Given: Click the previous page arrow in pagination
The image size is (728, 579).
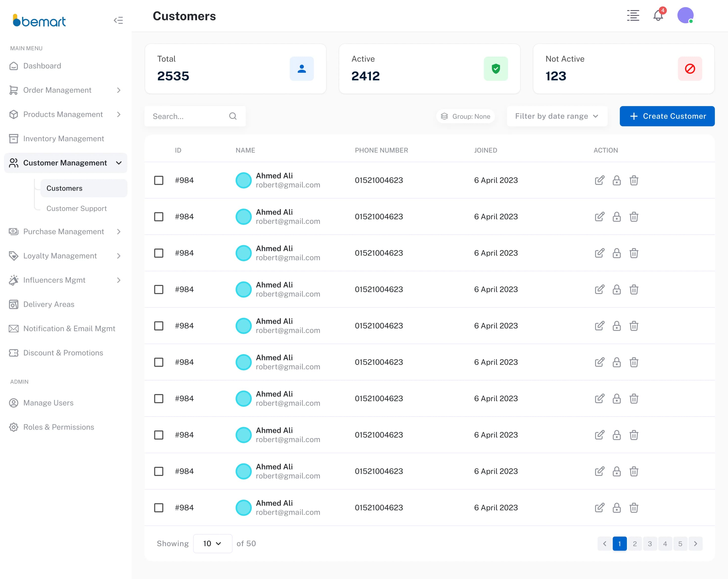Looking at the screenshot, I should pyautogui.click(x=604, y=544).
